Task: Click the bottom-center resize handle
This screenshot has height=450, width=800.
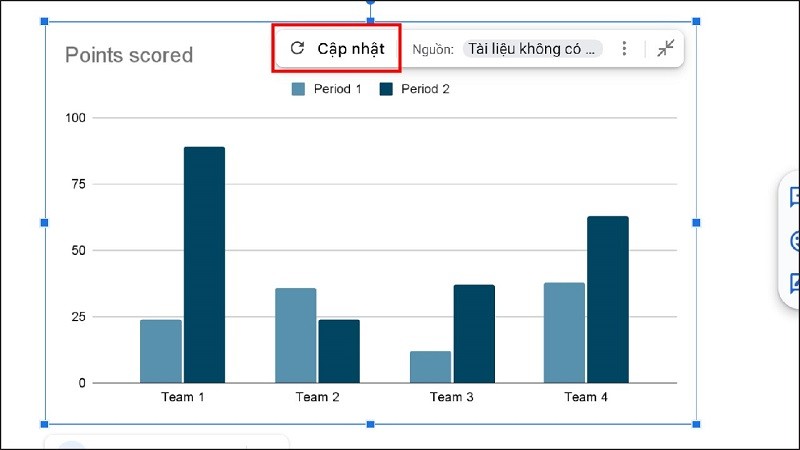Action: (x=370, y=424)
